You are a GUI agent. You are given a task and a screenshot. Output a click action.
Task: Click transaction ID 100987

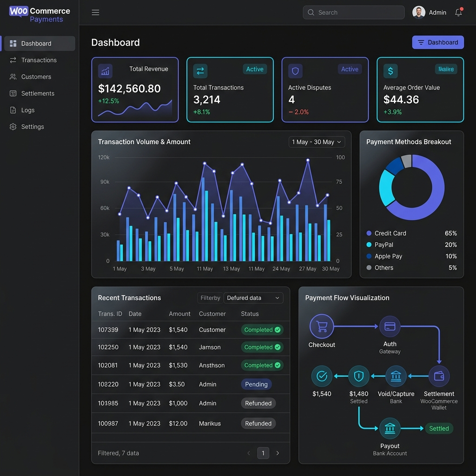click(x=108, y=423)
